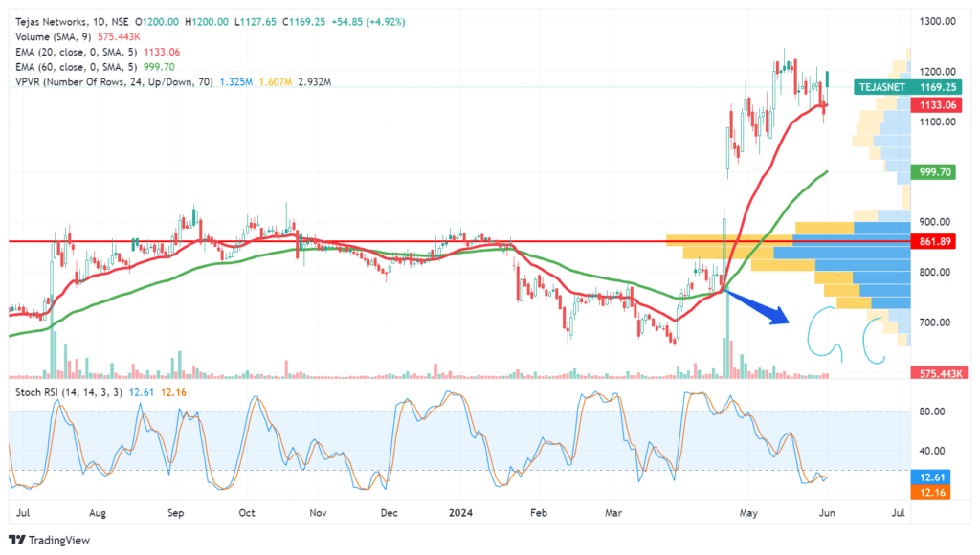
Task: Click the green 999.70 EMA price label
Action: pyautogui.click(x=933, y=172)
